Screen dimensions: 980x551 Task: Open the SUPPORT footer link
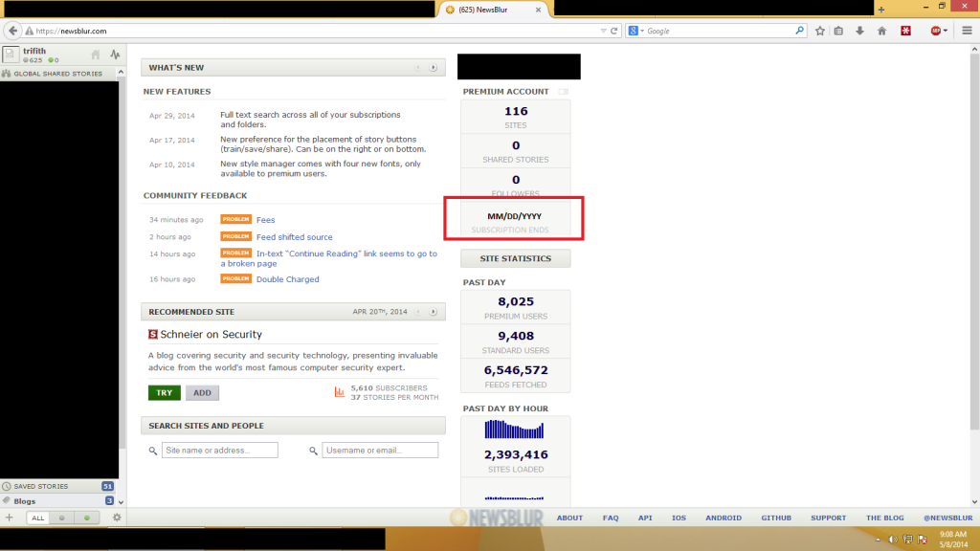tap(828, 518)
